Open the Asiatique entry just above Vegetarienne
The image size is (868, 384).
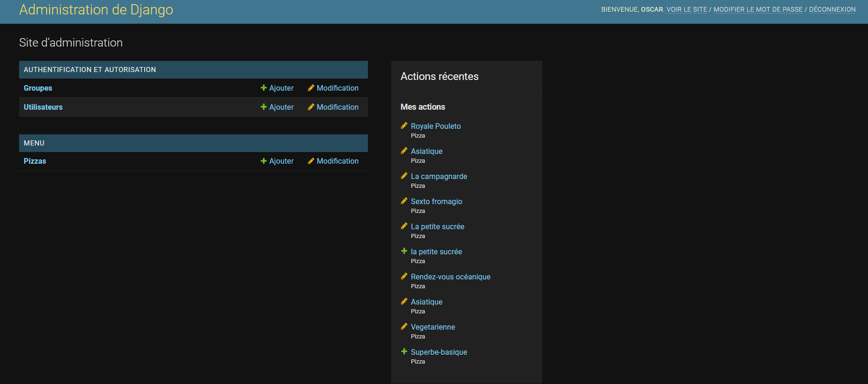[x=427, y=302]
